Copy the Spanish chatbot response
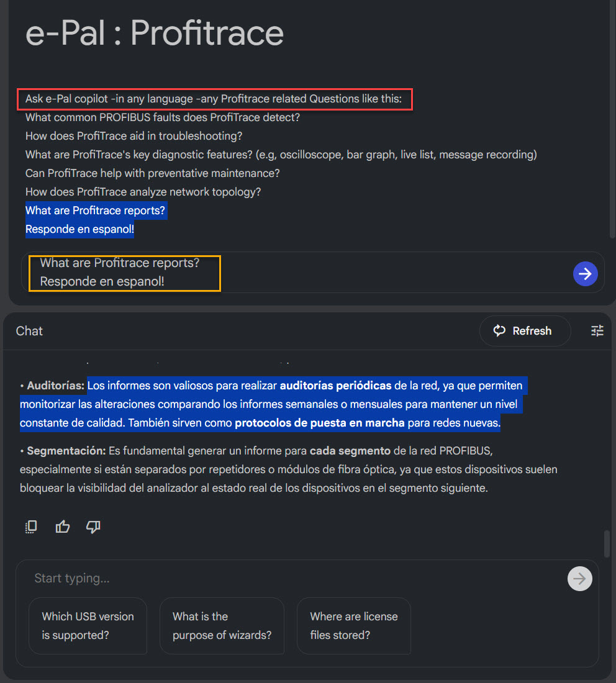Image resolution: width=616 pixels, height=683 pixels. (30, 526)
